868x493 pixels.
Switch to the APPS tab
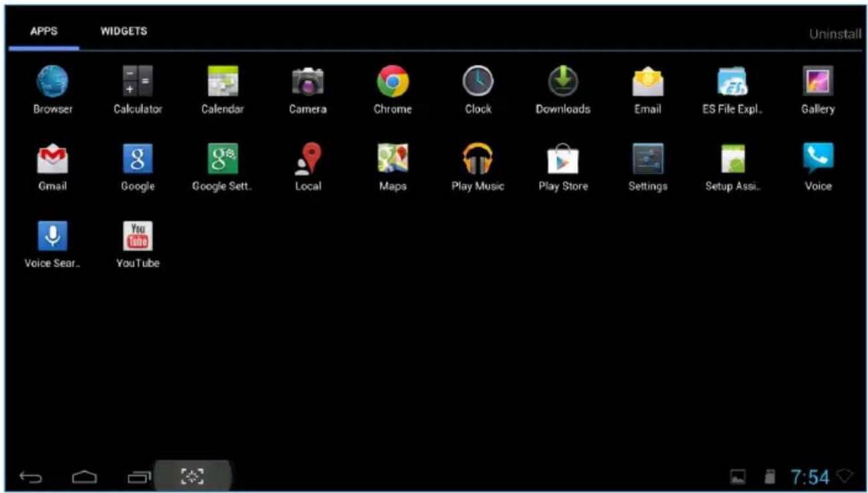43,31
